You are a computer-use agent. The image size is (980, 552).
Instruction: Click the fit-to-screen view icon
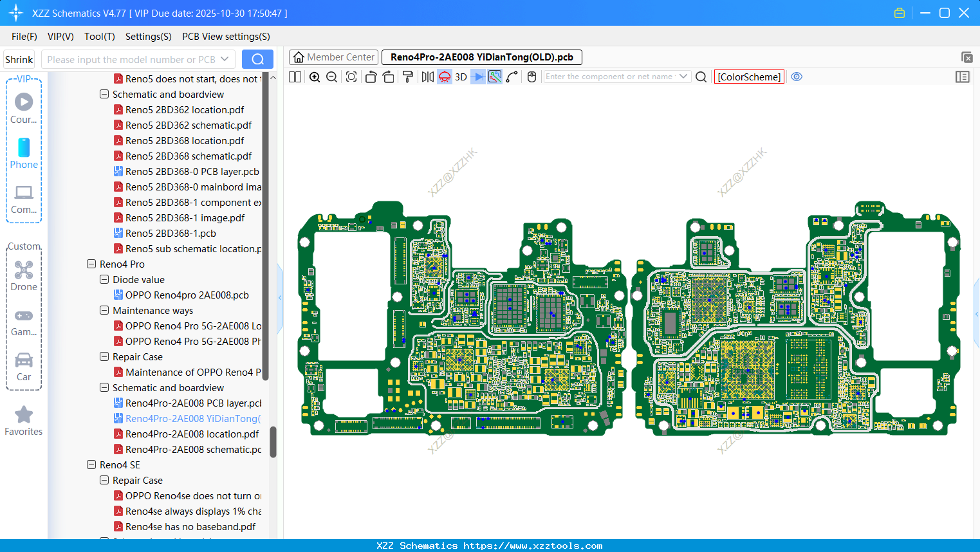click(x=351, y=77)
